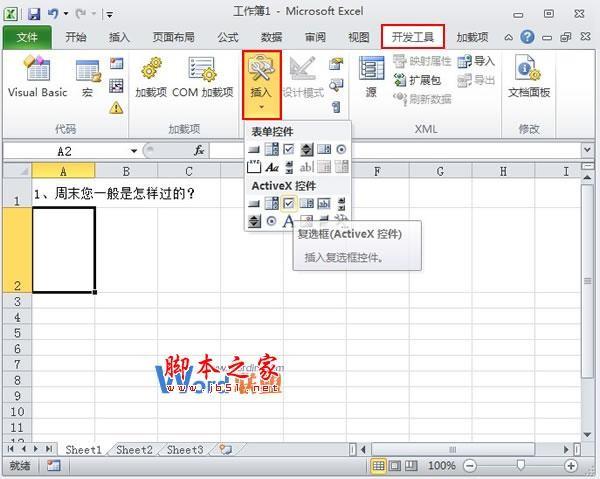Switch to the 页面布局 tab
The image size is (600, 479).
coord(173,37)
